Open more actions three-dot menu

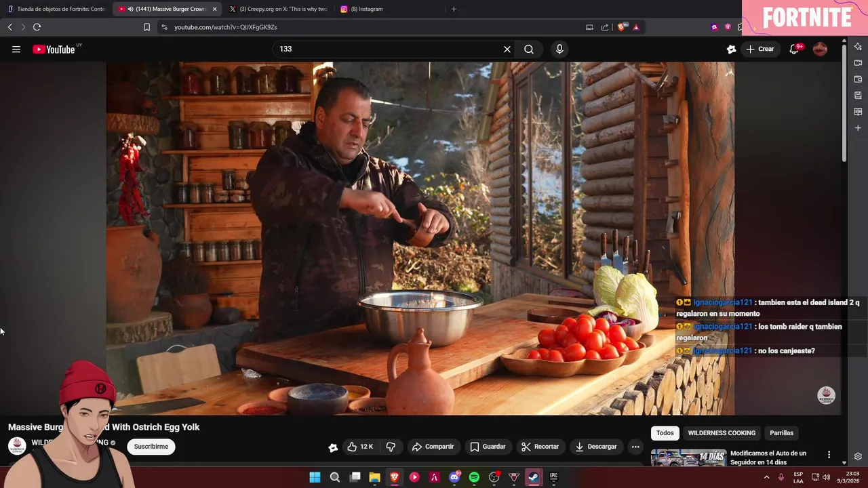tap(635, 447)
